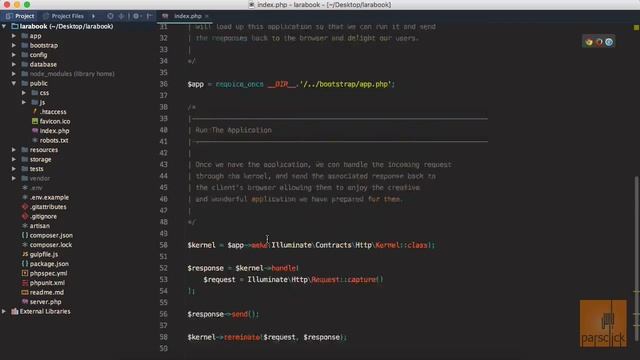Select the index.php editor tab
The height and width of the screenshot is (360, 640).
click(x=184, y=16)
